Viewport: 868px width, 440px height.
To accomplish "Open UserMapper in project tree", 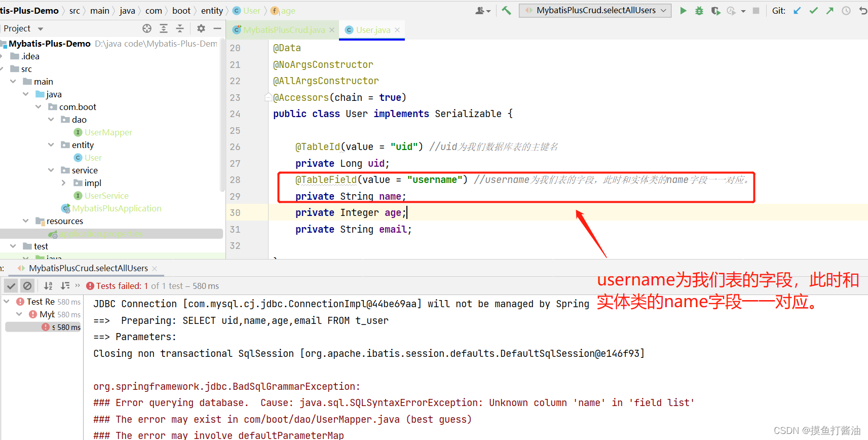I will point(103,132).
